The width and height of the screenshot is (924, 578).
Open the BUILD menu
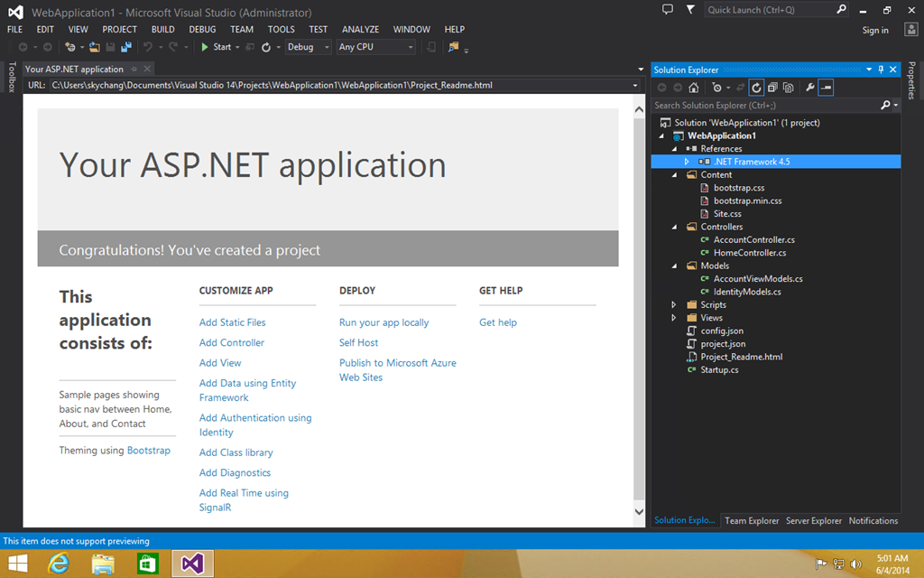[162, 30]
